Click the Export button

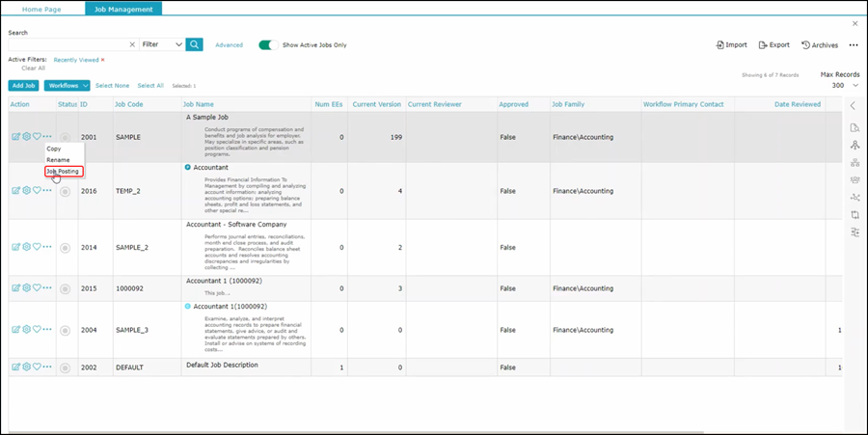click(x=774, y=44)
